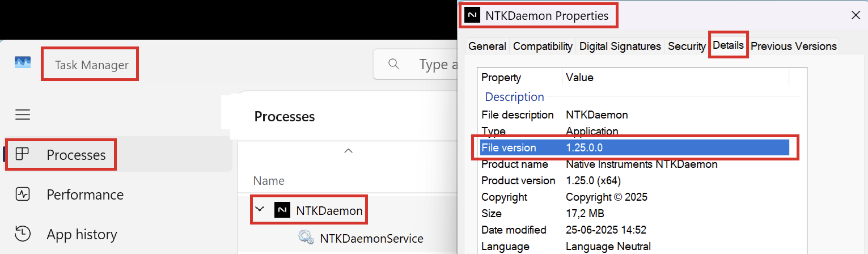
Task: Click the NTKDaemonService gear icon
Action: click(x=306, y=238)
